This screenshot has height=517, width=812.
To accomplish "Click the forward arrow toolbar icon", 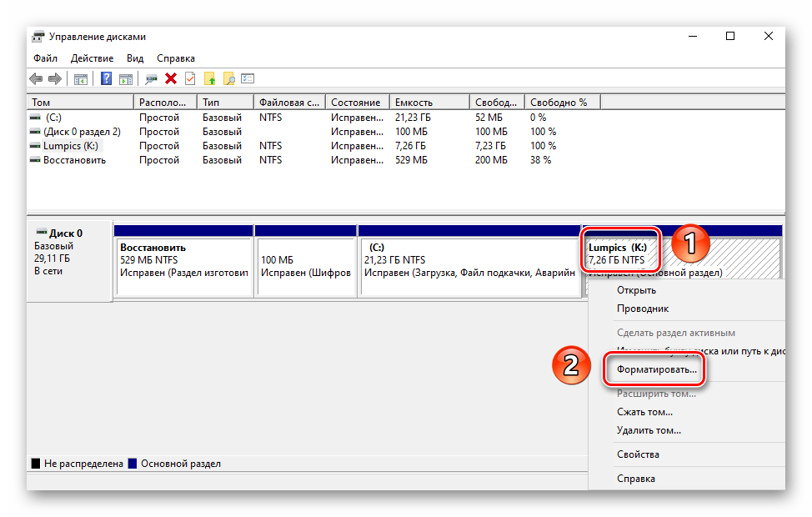I will pyautogui.click(x=54, y=79).
